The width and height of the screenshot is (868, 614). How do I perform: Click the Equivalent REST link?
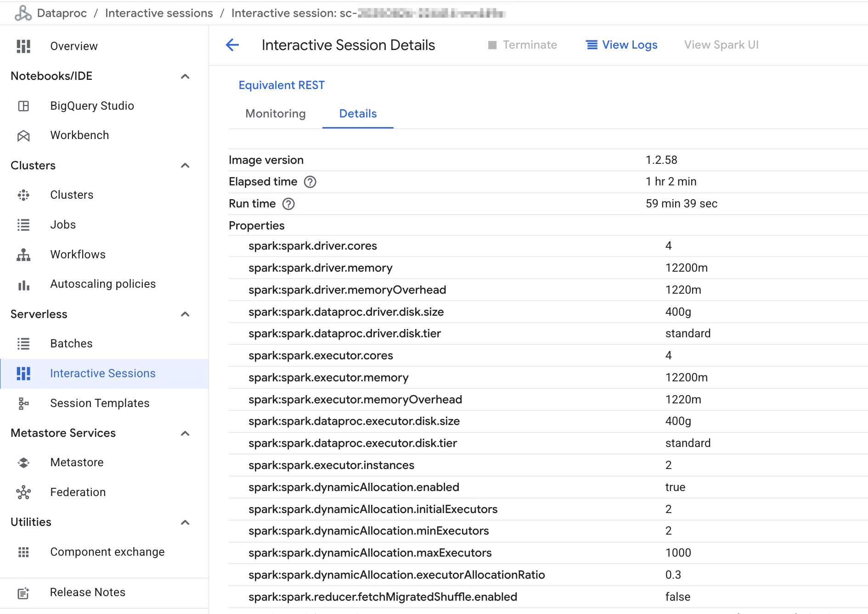[282, 85]
